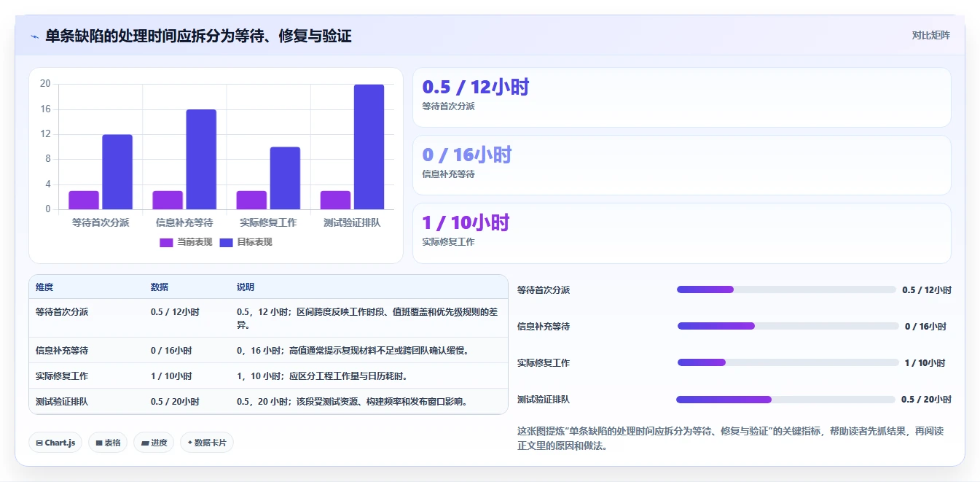
Task: Click the 测试验证排队 cell in the table
Action: 62,401
